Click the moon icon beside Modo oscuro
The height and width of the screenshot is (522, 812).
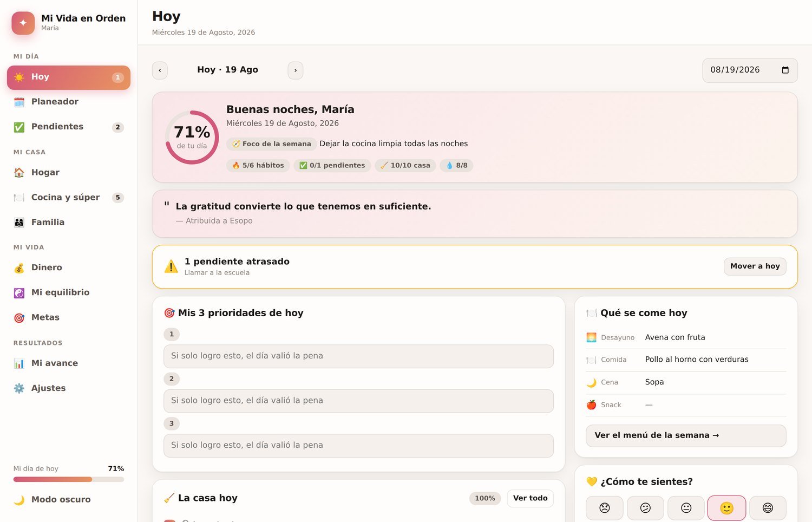[19, 500]
